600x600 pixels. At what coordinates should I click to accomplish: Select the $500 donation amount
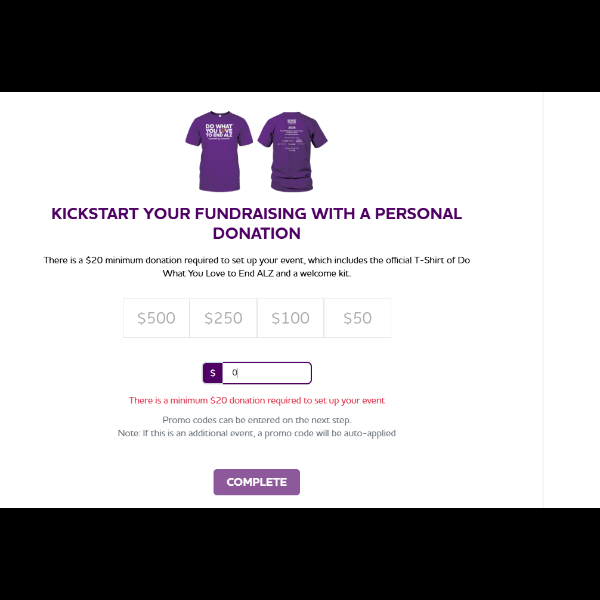[x=156, y=318]
